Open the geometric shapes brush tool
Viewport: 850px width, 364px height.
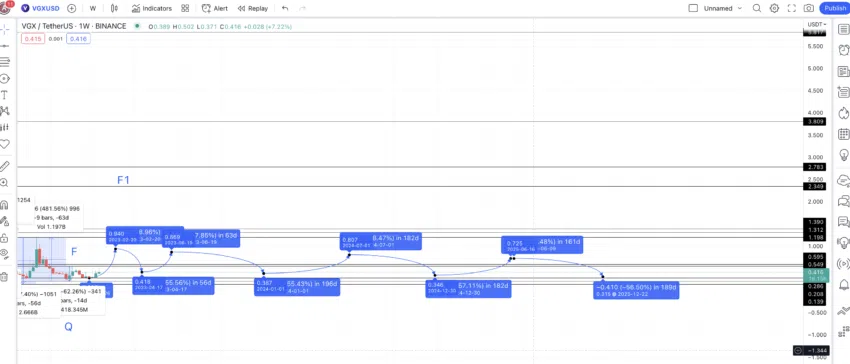click(x=4, y=79)
